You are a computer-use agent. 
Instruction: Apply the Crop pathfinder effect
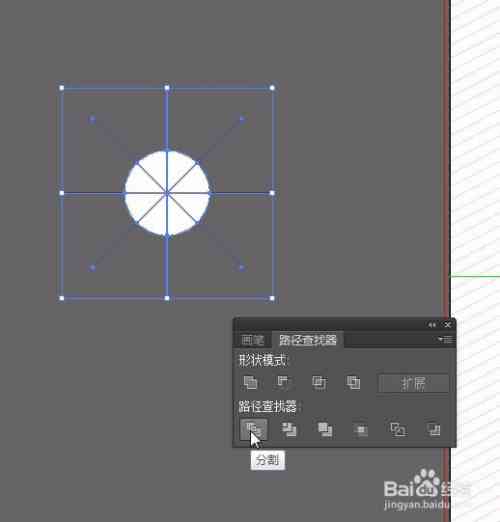[361, 430]
